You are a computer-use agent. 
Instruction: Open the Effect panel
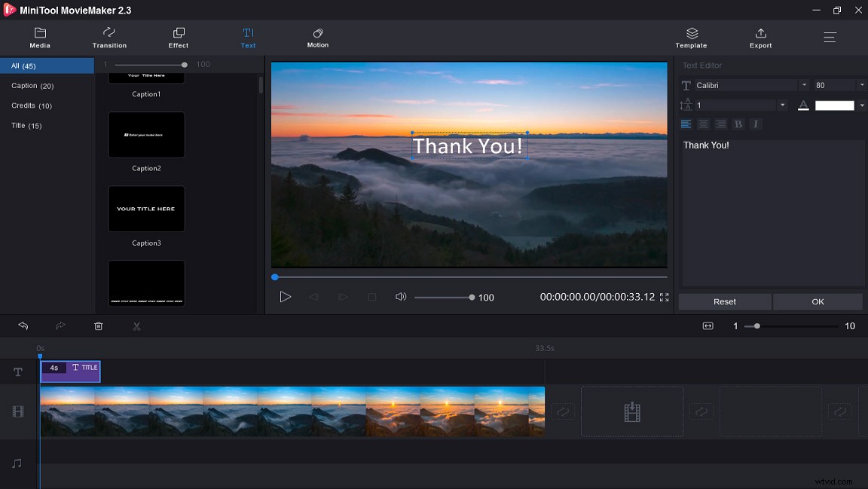click(x=178, y=38)
